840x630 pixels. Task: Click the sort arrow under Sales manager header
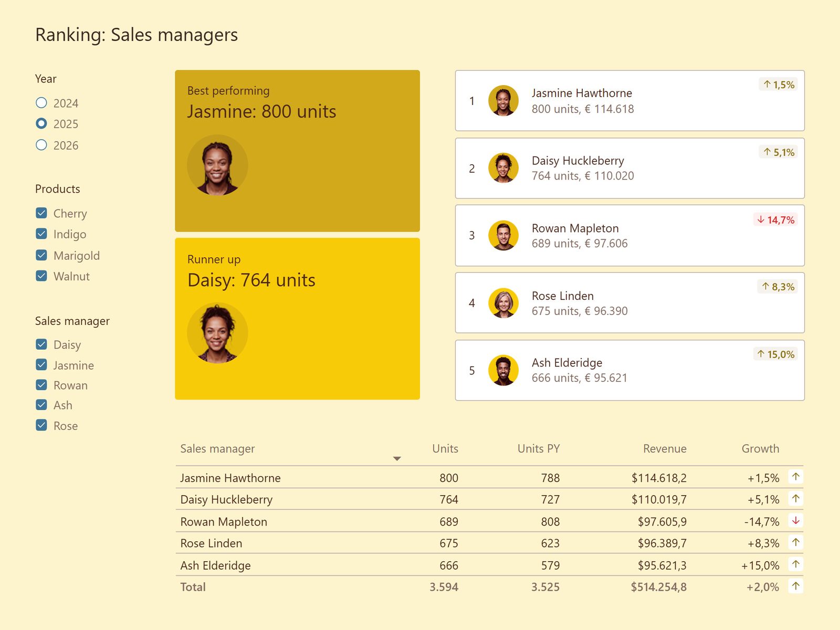click(x=397, y=459)
